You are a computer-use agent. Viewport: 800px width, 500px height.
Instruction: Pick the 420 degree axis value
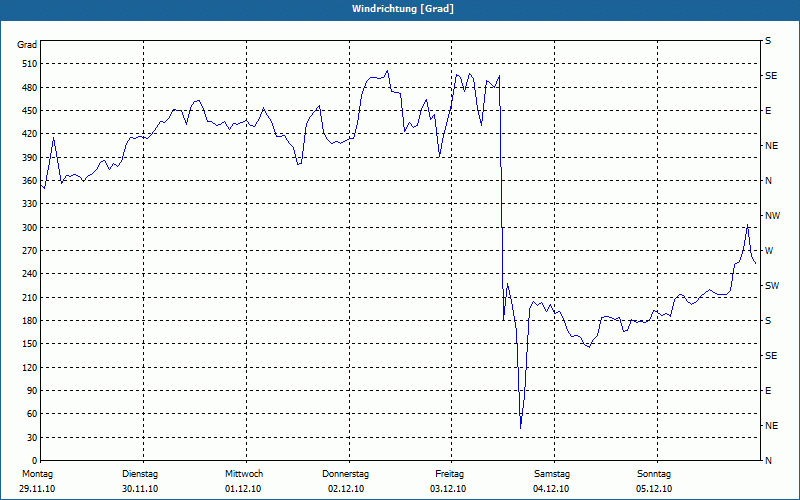click(30, 134)
